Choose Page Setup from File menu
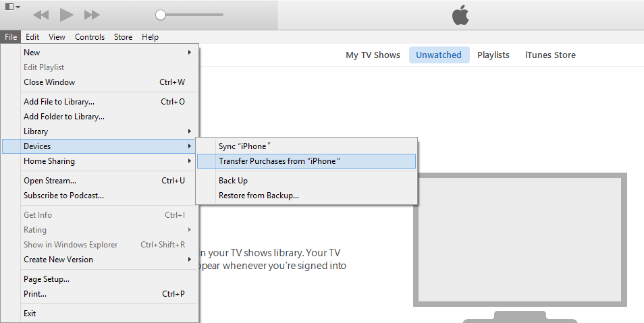644x323 pixels. pos(100,279)
